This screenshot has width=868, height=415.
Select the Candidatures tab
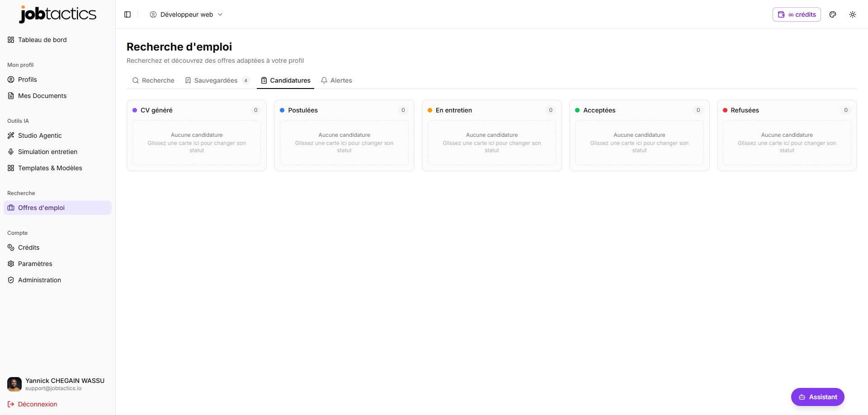286,80
